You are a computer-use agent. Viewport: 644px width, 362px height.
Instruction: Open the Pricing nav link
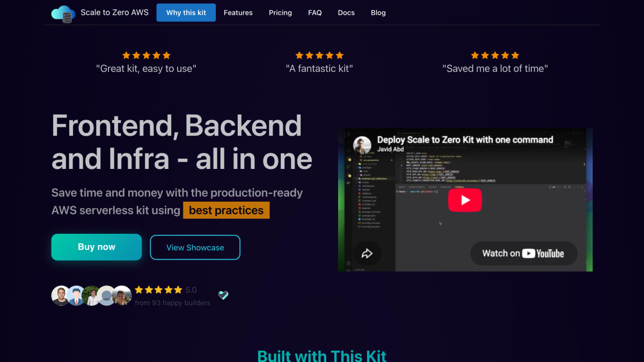pyautogui.click(x=280, y=12)
